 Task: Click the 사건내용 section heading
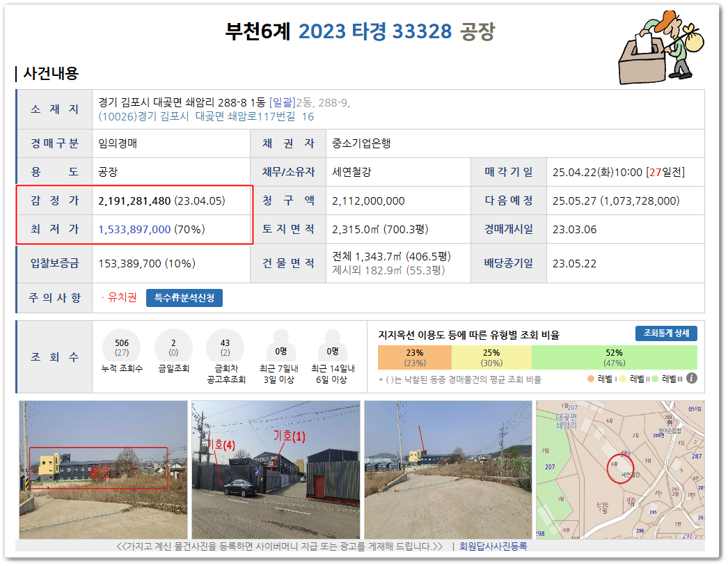pos(51,73)
